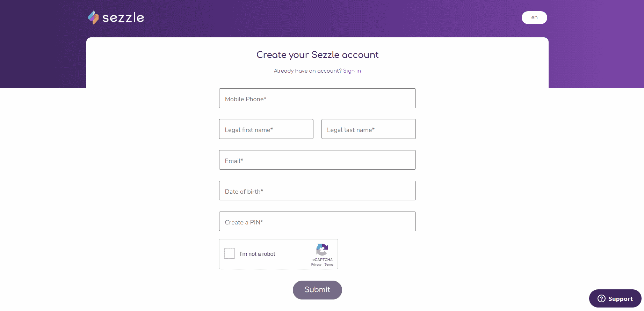Click the Sezzle swirl logo icon

point(93,17)
